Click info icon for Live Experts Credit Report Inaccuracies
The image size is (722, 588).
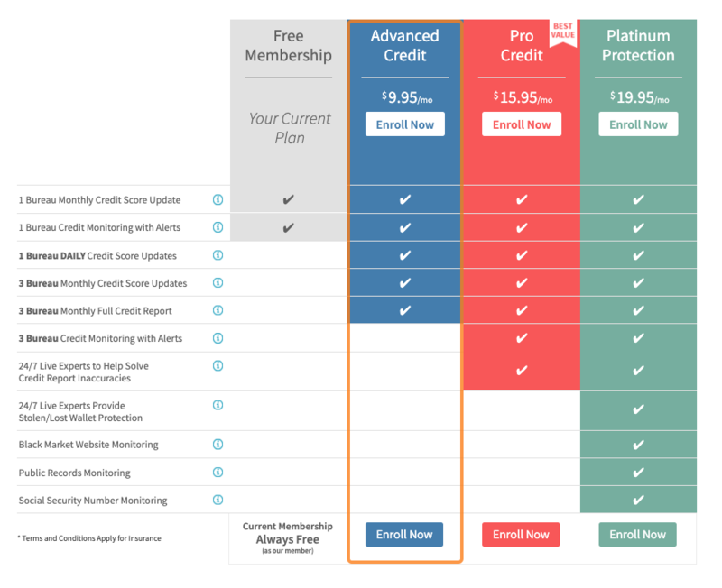[x=218, y=366]
